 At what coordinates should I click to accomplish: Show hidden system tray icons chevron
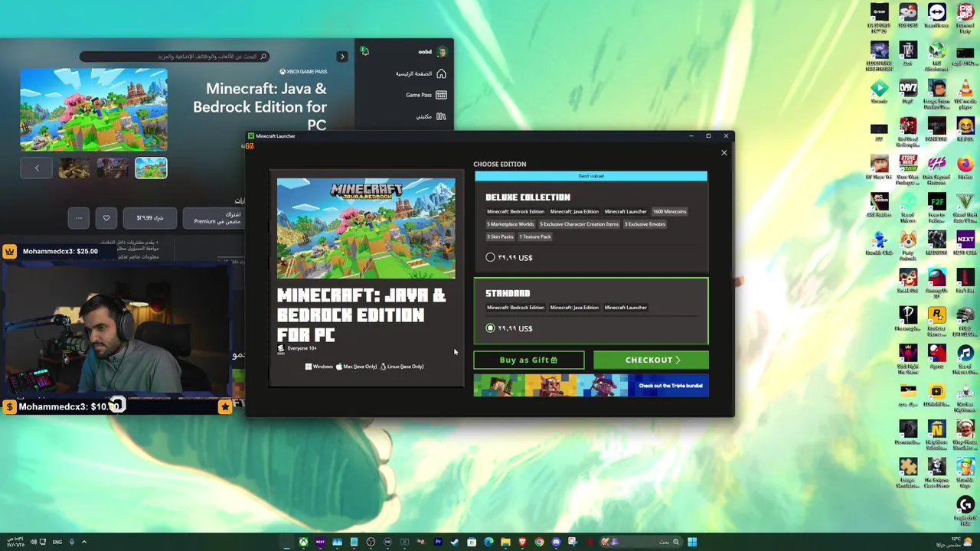[84, 542]
